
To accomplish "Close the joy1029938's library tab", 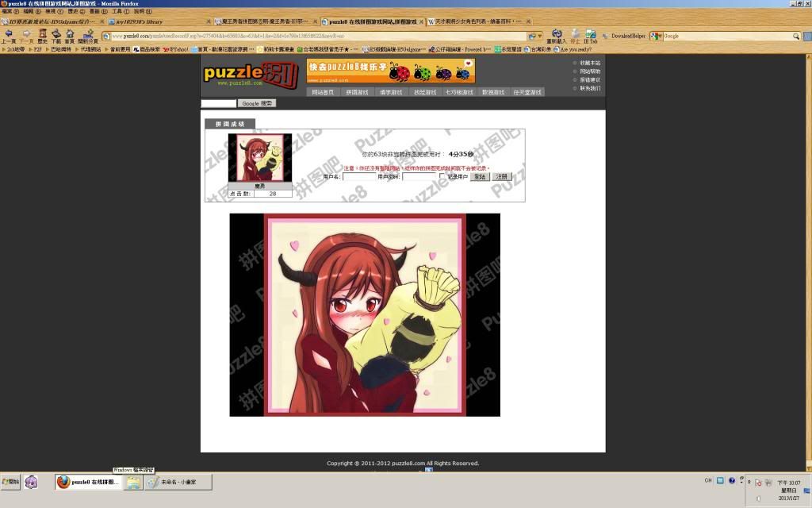I will (x=209, y=21).
